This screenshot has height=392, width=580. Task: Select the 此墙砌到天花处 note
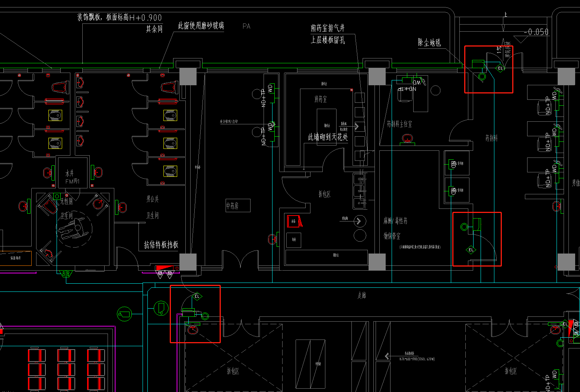[x=328, y=137]
